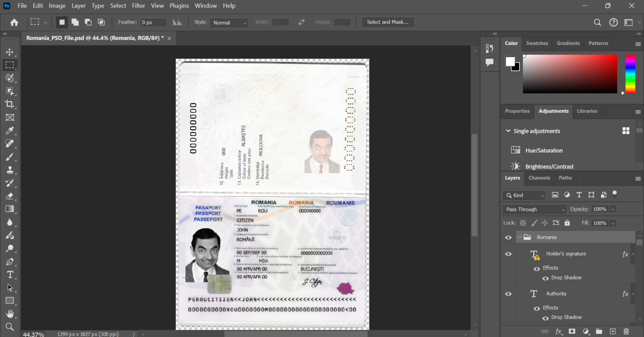644x337 pixels.
Task: Collapse effects of Holder's signature layer
Action: pyautogui.click(x=633, y=254)
